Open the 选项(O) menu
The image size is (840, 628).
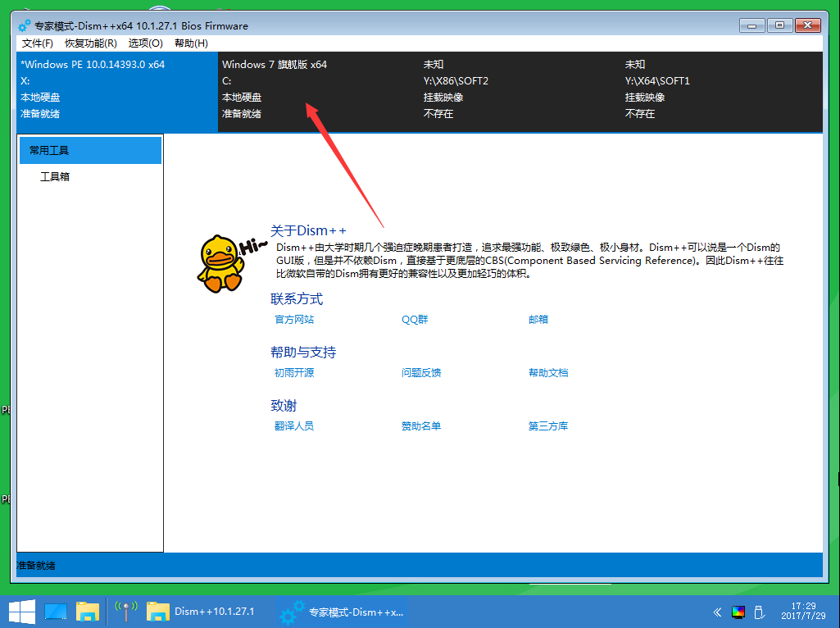tap(145, 43)
